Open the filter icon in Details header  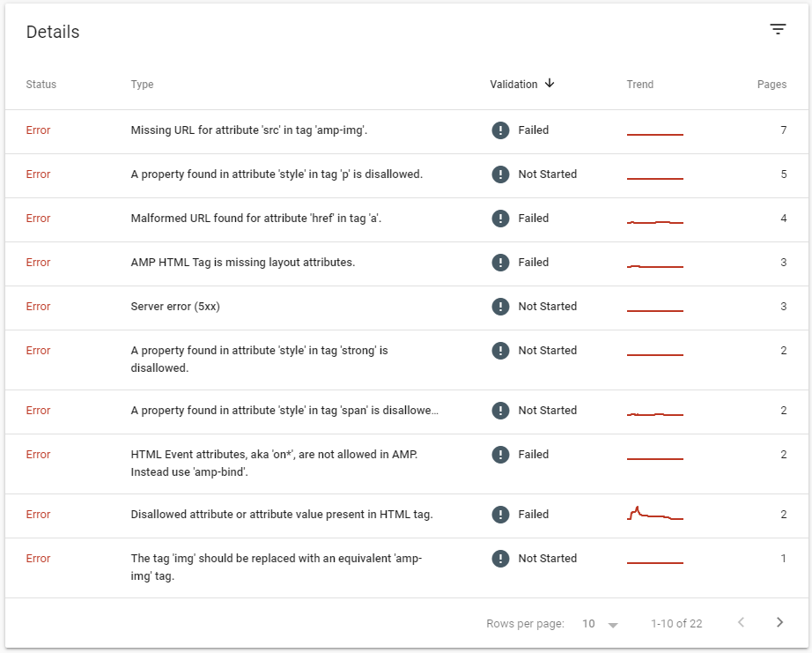(x=778, y=29)
